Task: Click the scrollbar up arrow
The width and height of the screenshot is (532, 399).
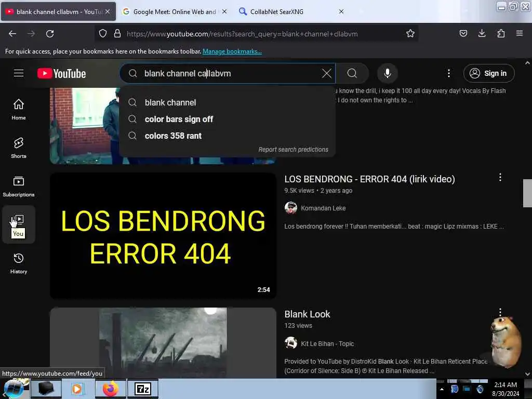Action: tap(527, 63)
